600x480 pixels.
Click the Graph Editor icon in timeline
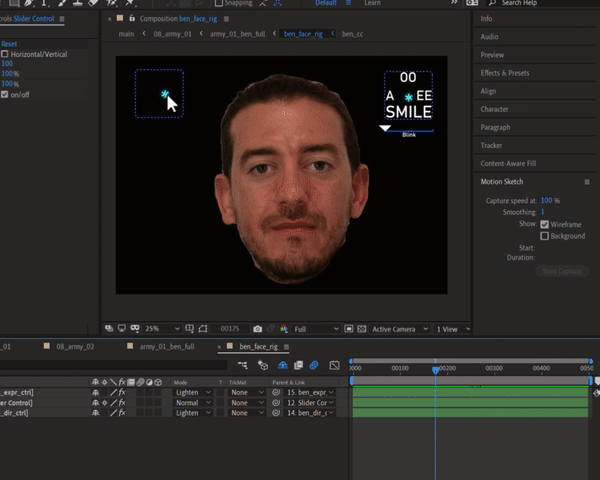coord(333,366)
